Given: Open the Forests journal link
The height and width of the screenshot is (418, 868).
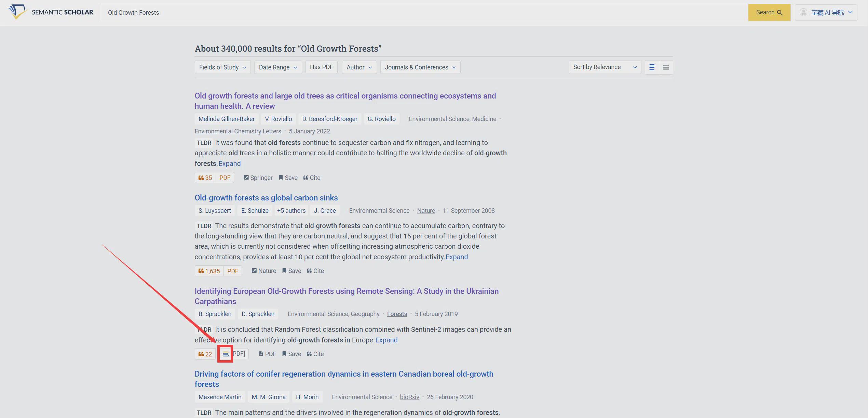Looking at the screenshot, I should [x=397, y=314].
